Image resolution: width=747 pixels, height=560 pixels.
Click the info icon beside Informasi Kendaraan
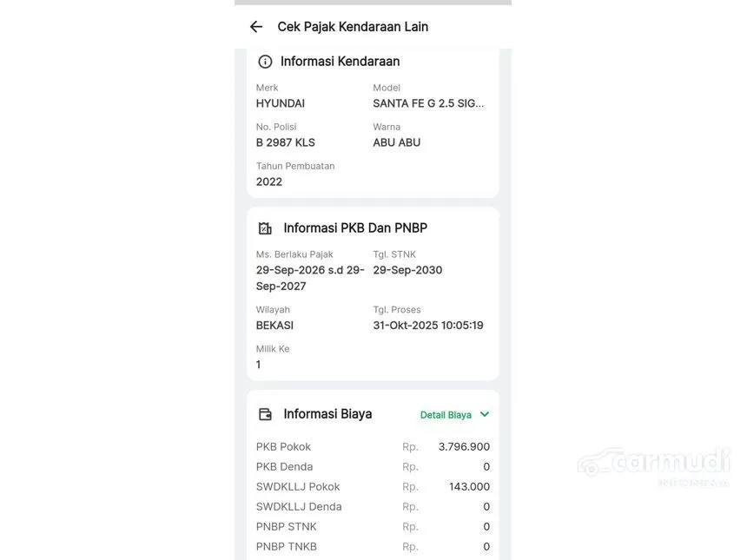(x=265, y=62)
